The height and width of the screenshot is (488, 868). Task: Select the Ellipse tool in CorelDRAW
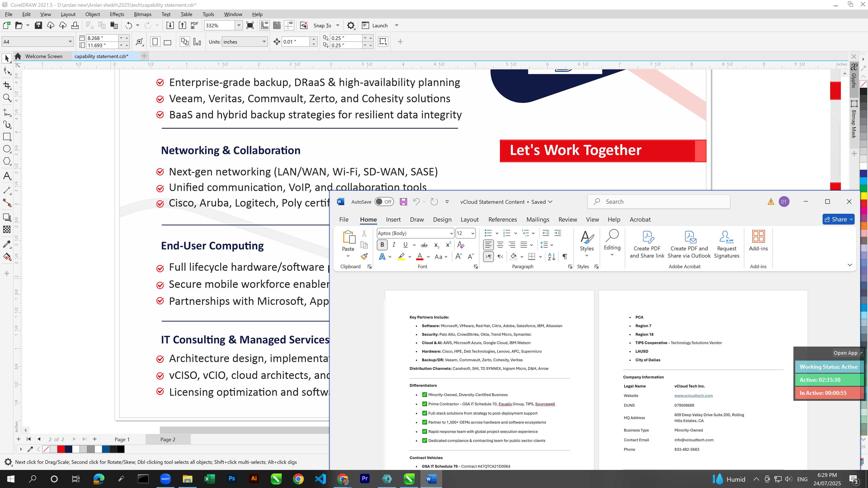point(7,149)
